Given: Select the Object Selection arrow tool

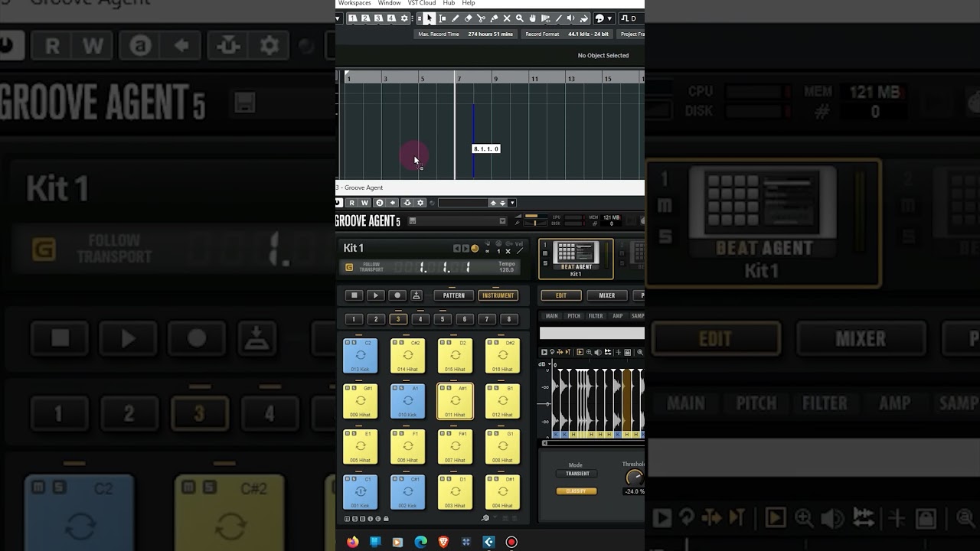Looking at the screenshot, I should coord(430,18).
